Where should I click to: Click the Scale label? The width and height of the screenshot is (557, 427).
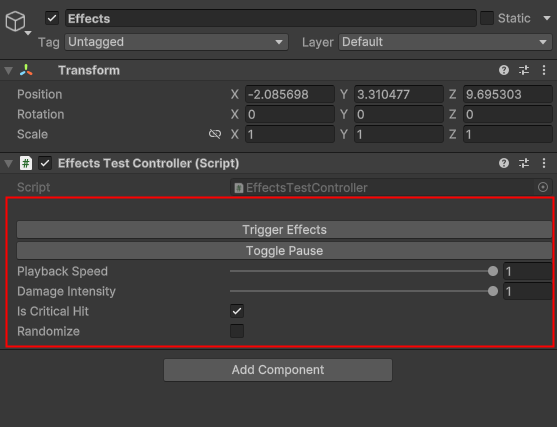(32, 134)
